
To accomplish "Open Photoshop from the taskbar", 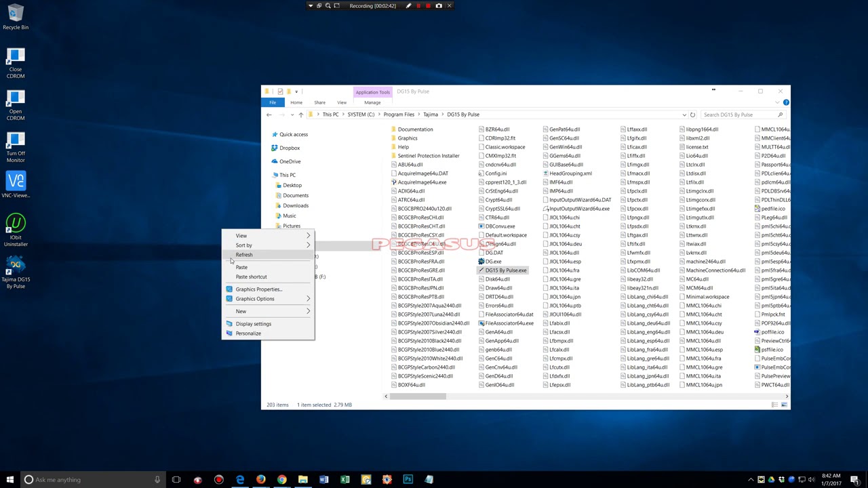I will tap(408, 480).
